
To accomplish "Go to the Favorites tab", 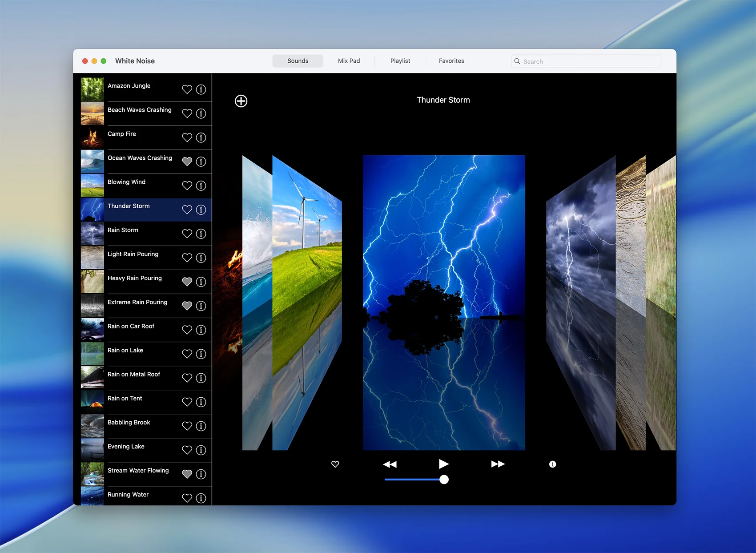I will [x=451, y=61].
